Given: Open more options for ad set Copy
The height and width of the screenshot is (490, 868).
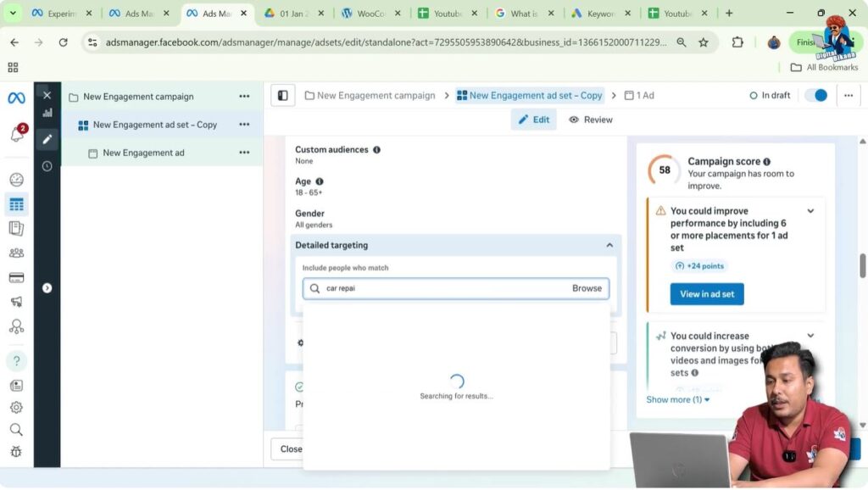Looking at the screenshot, I should 244,125.
